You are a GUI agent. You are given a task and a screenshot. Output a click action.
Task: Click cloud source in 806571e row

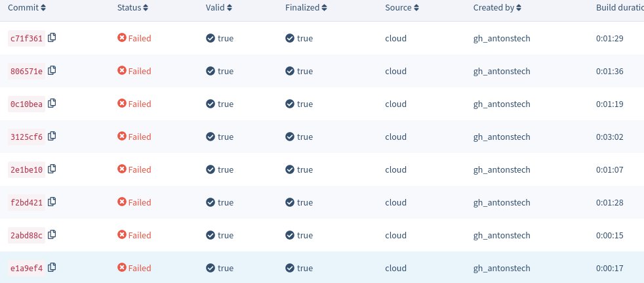396,71
